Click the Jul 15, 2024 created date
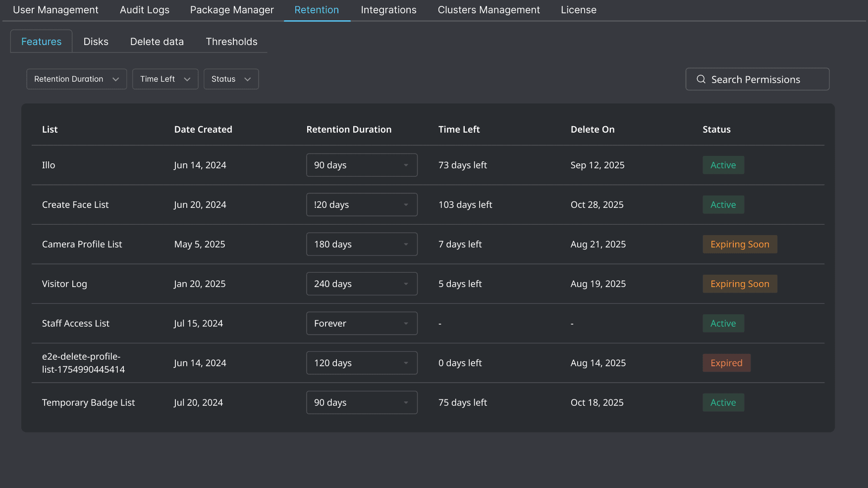This screenshot has height=488, width=868. 198,323
